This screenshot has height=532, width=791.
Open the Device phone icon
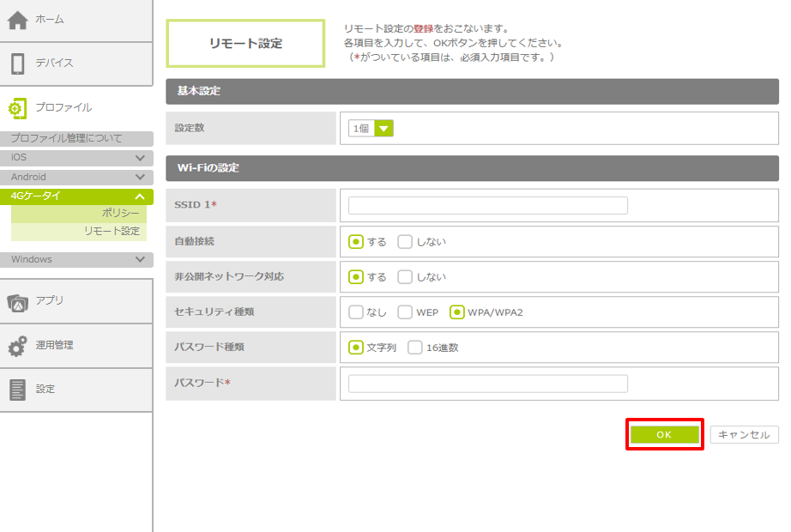click(x=18, y=63)
